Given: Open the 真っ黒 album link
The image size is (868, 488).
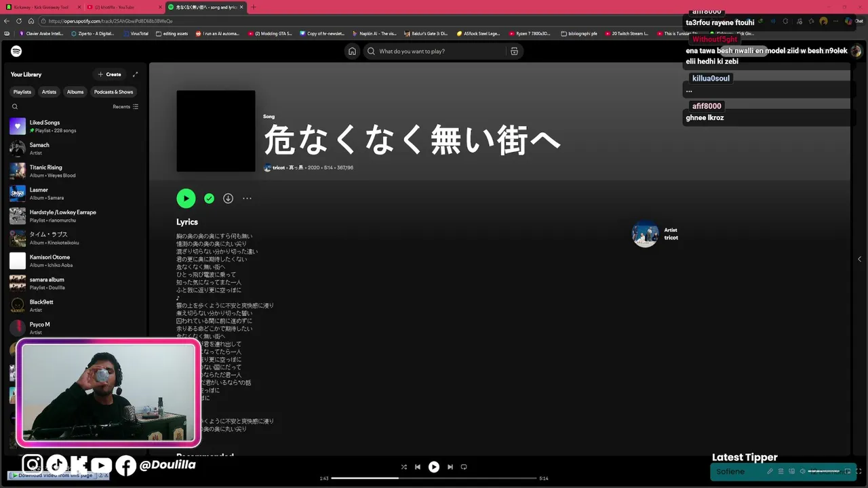Looking at the screenshot, I should click(296, 167).
